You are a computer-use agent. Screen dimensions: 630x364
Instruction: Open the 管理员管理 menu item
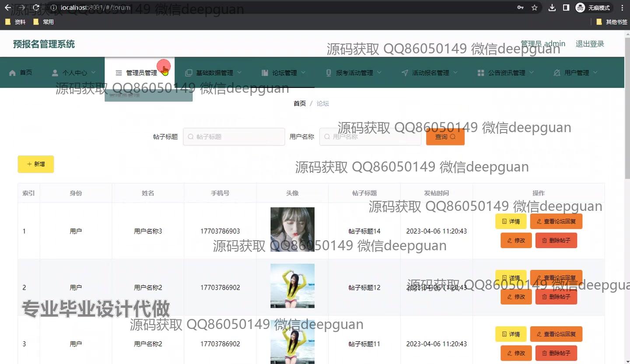click(x=140, y=73)
